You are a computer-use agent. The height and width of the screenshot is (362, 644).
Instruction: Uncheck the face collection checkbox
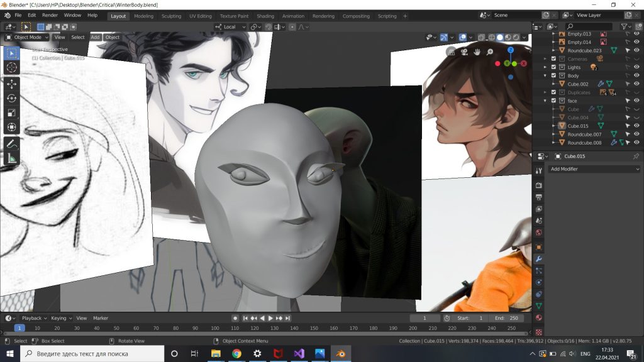[x=553, y=101]
